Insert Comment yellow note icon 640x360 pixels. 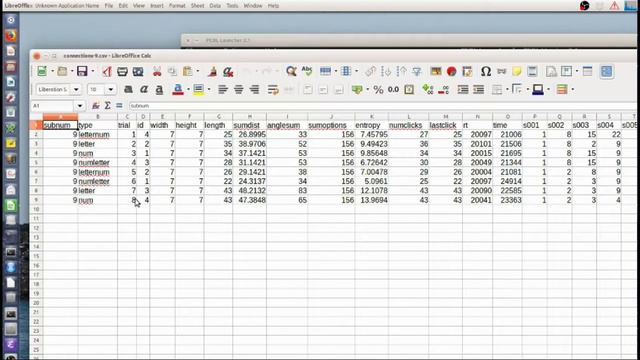click(x=517, y=71)
